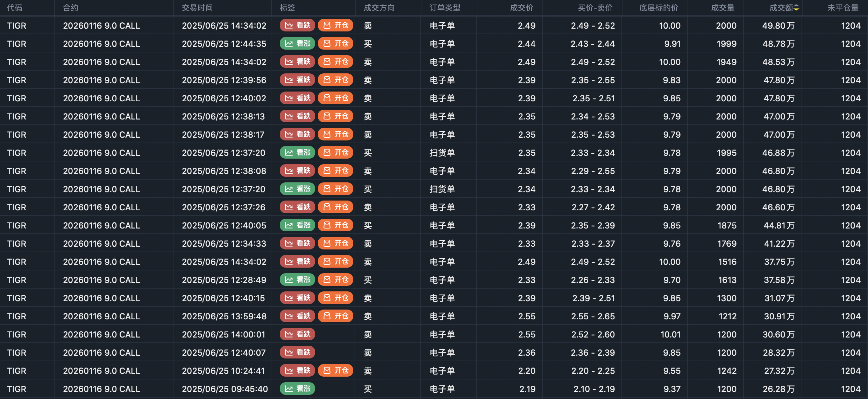The height and width of the screenshot is (399, 868).
Task: Sort by the 代码 column header
Action: click(x=15, y=8)
